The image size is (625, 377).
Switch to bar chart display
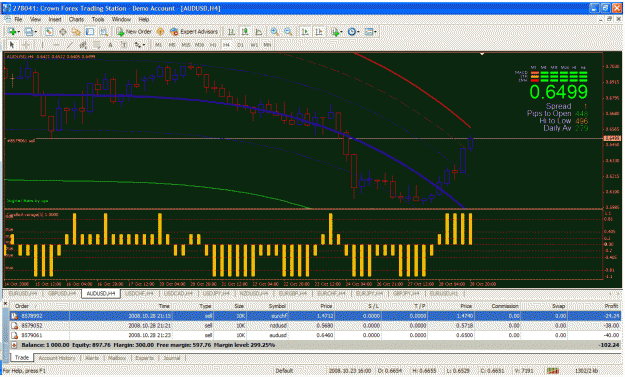click(231, 32)
